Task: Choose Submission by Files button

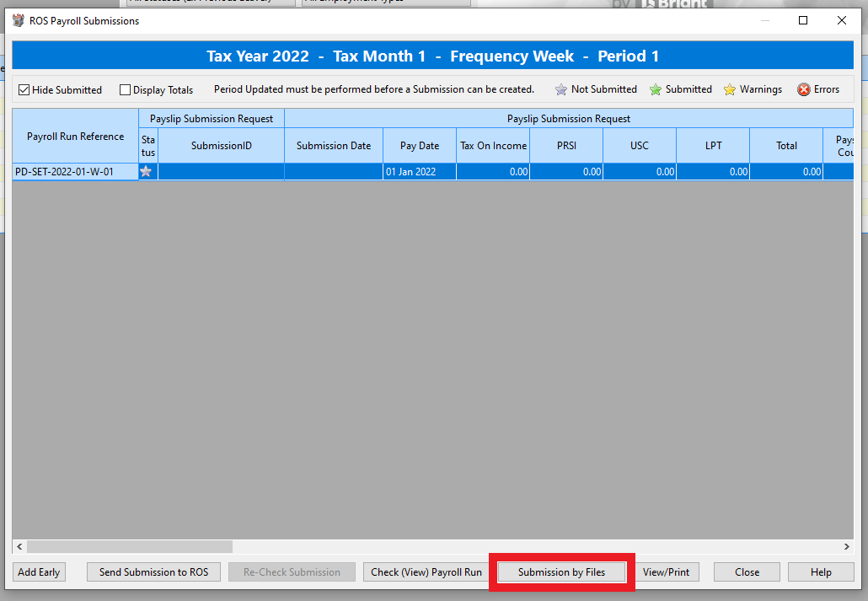Action: (562, 572)
